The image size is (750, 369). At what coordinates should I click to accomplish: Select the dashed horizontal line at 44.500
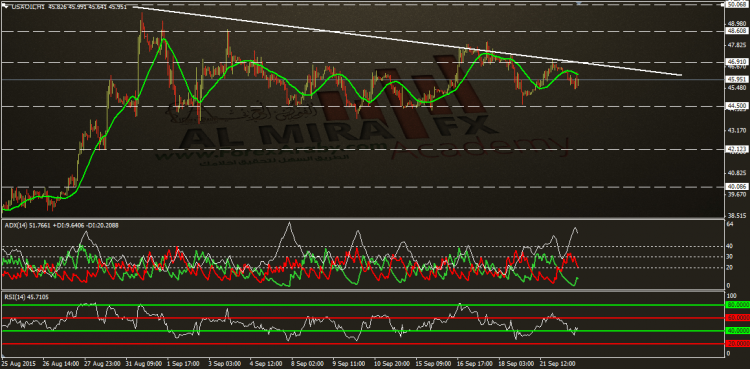[362, 106]
